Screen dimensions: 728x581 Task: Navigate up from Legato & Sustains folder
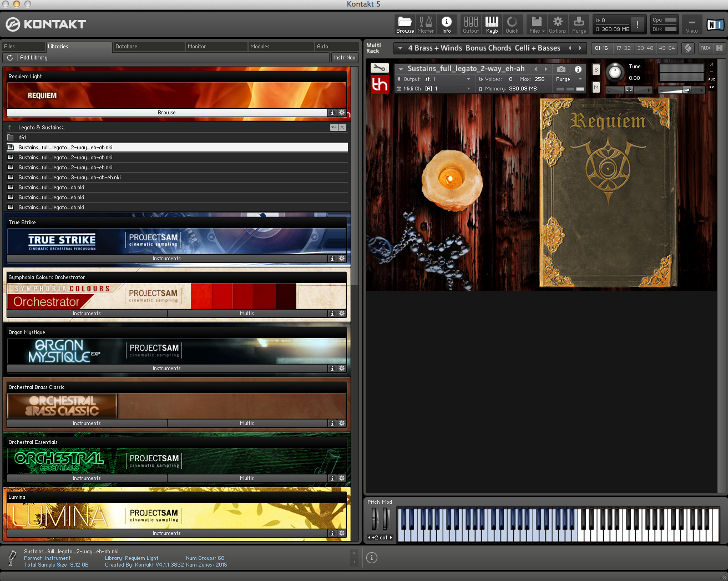coord(9,128)
